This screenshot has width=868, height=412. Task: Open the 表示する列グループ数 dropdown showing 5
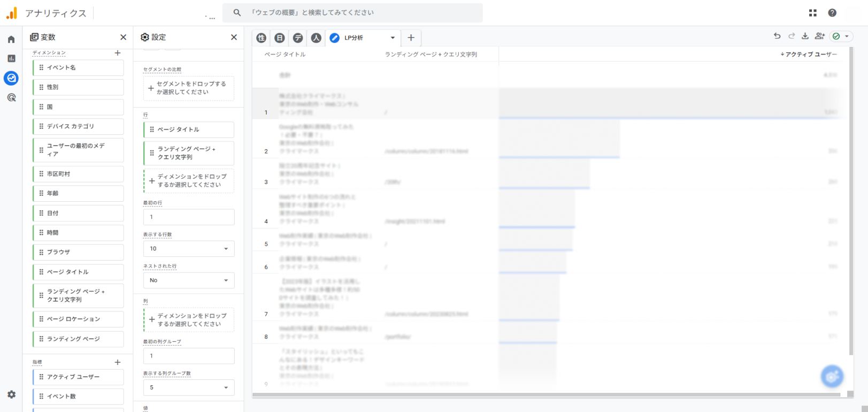click(x=189, y=387)
